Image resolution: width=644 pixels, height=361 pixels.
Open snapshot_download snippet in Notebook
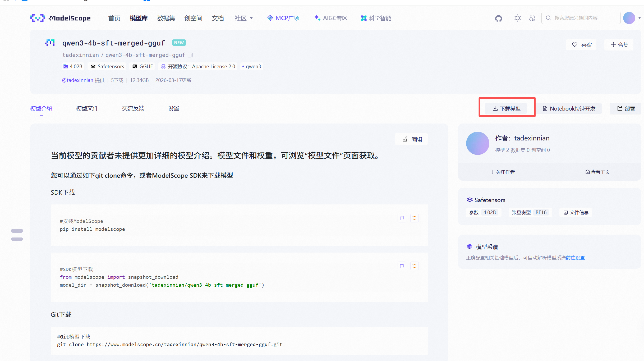click(x=414, y=266)
